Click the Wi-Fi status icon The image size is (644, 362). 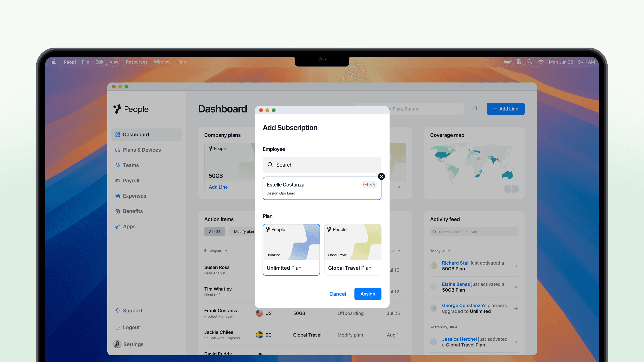pos(541,62)
